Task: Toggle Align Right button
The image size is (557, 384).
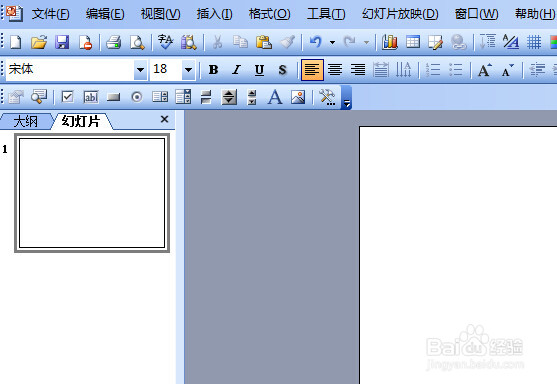Action: [x=358, y=70]
